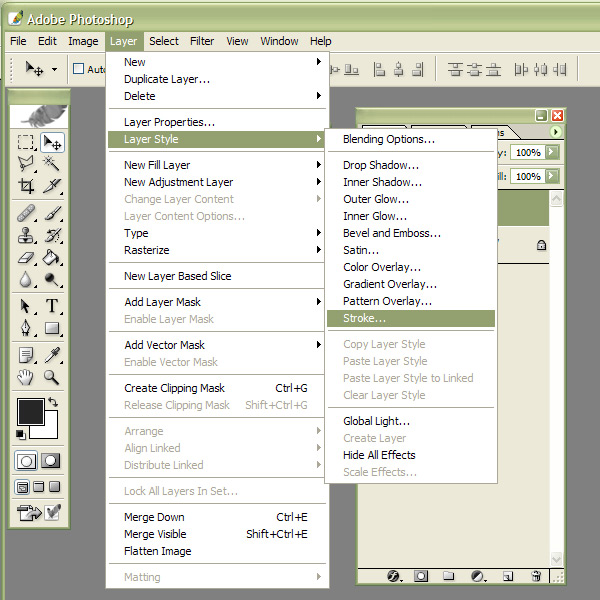Select the Move tool in toolbox

[x=52, y=142]
